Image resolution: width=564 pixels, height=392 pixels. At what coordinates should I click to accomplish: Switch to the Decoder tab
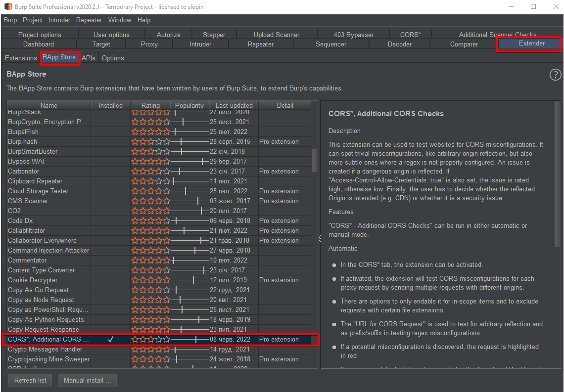coord(400,44)
